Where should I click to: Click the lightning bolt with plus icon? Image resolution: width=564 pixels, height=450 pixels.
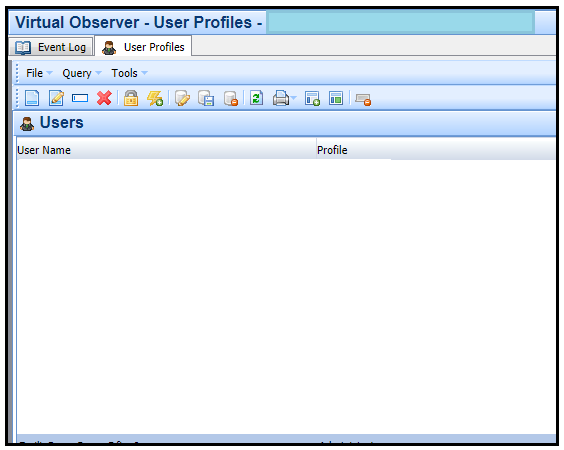click(155, 98)
